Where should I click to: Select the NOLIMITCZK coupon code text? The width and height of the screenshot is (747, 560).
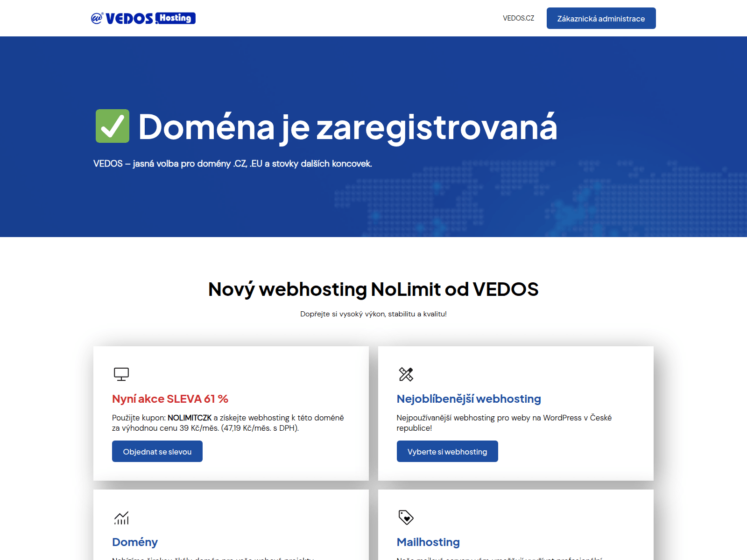(190, 418)
